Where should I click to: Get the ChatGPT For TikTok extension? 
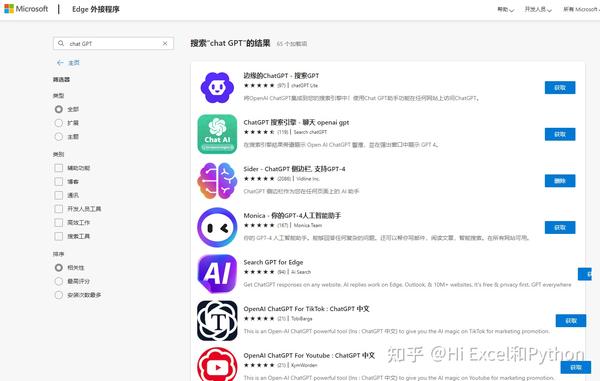point(571,321)
